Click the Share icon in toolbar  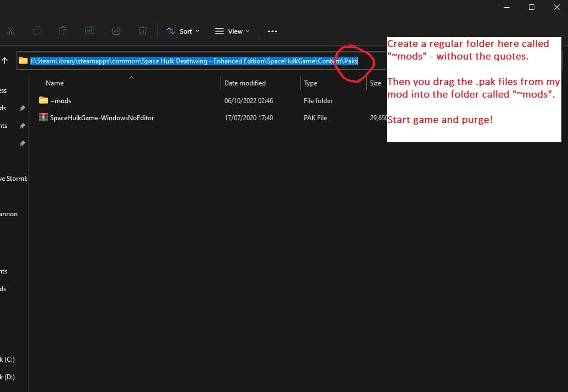click(x=116, y=31)
